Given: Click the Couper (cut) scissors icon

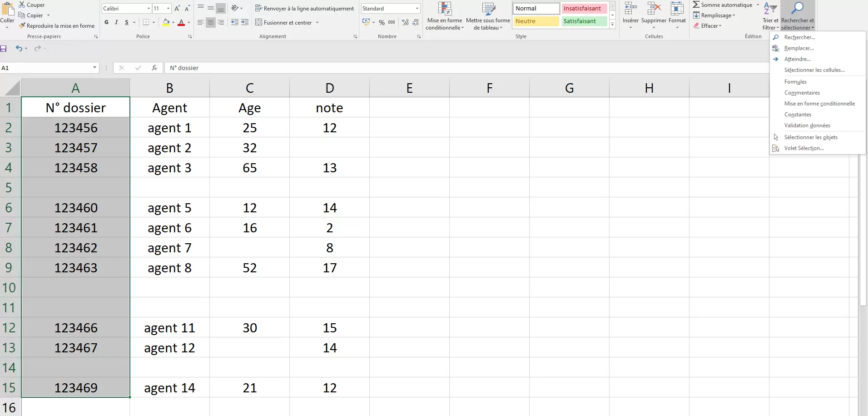Looking at the screenshot, I should click(22, 5).
